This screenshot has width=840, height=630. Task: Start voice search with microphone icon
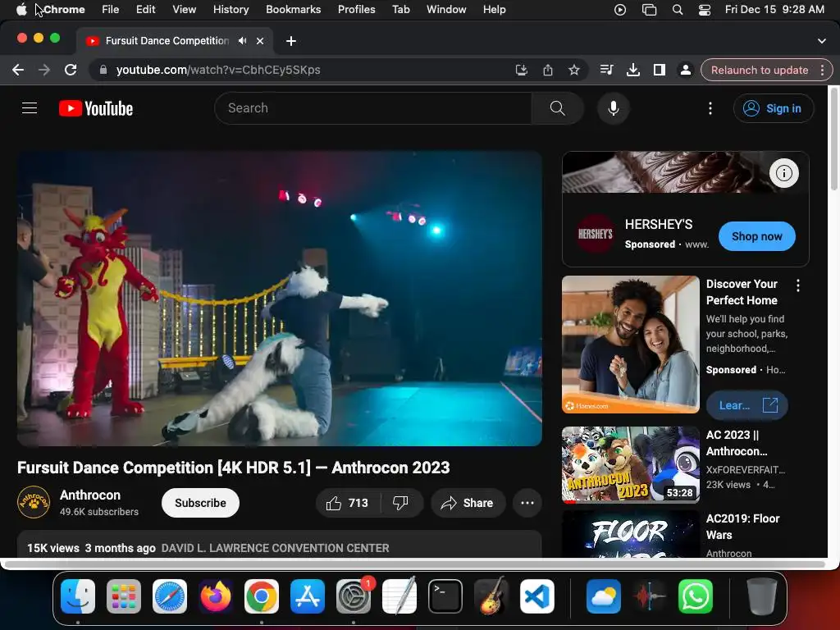[x=613, y=108]
